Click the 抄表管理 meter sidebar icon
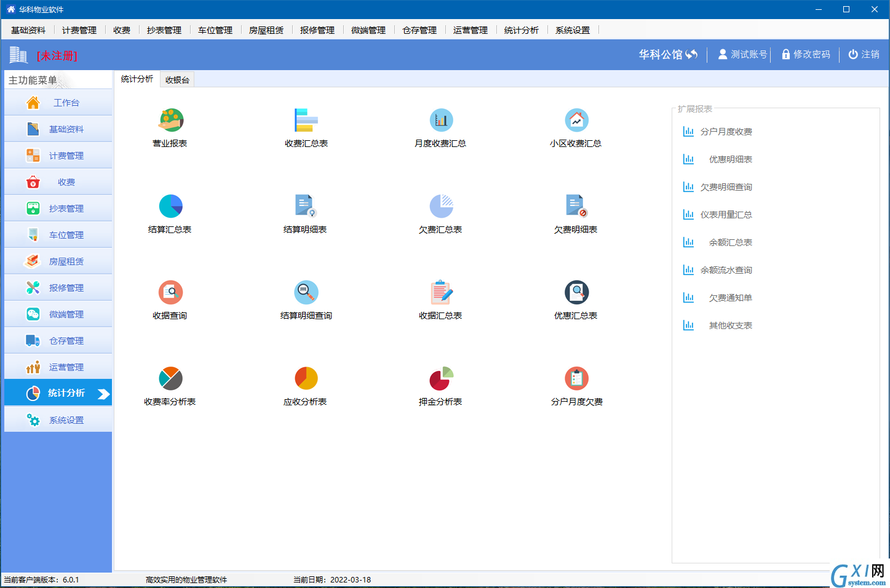The width and height of the screenshot is (890, 588). pyautogui.click(x=33, y=209)
